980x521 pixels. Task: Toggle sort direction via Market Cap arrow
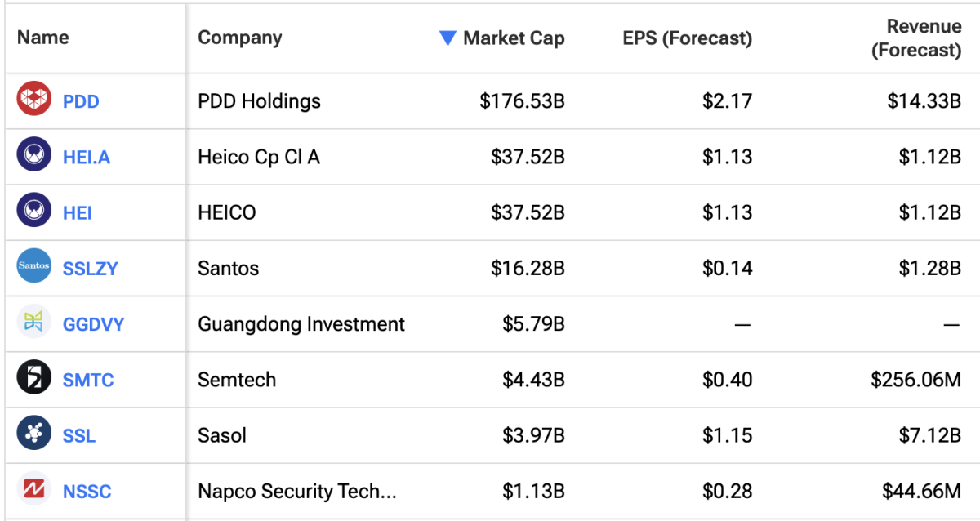447,38
